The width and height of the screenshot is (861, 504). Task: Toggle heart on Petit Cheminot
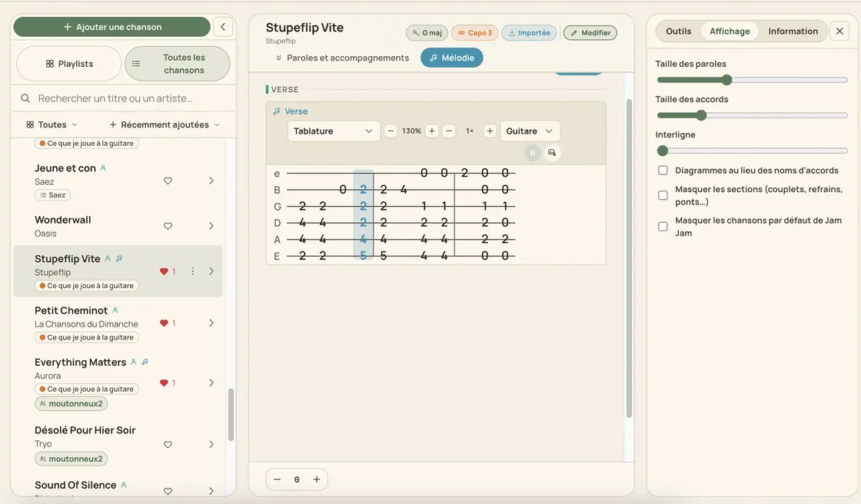pyautogui.click(x=164, y=323)
